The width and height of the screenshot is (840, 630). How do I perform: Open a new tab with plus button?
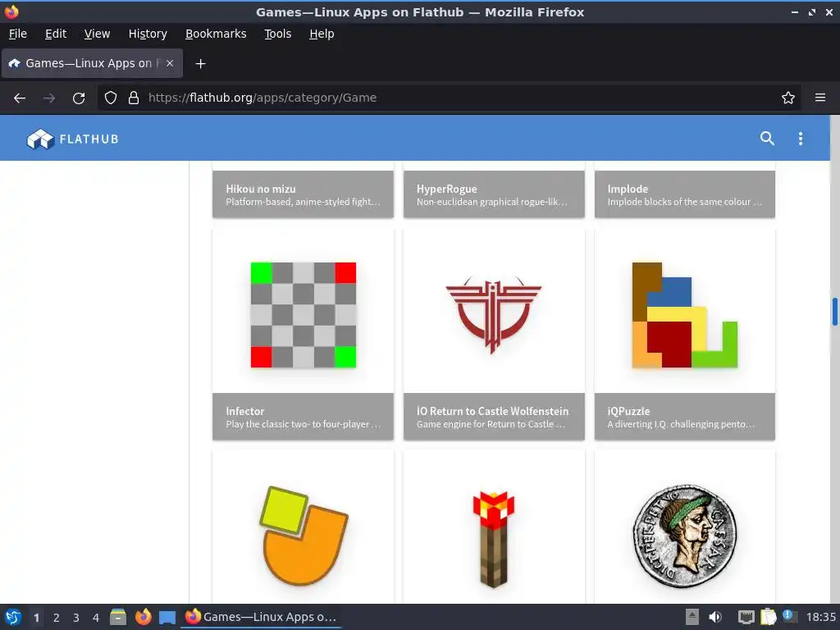tap(200, 64)
